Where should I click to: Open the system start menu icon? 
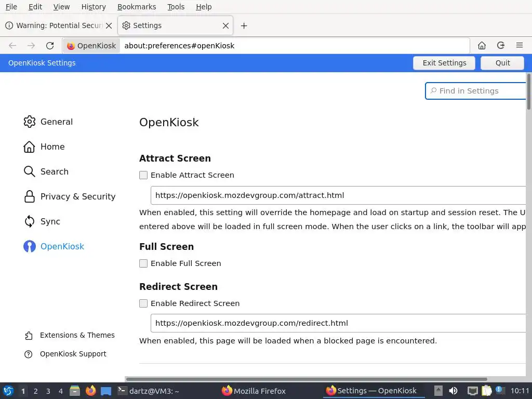click(8, 391)
